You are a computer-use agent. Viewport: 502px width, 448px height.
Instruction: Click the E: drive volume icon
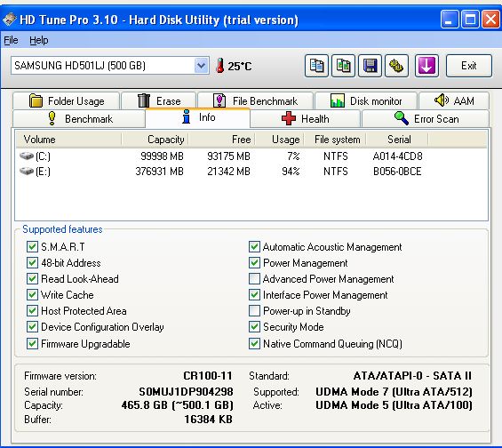[27, 172]
